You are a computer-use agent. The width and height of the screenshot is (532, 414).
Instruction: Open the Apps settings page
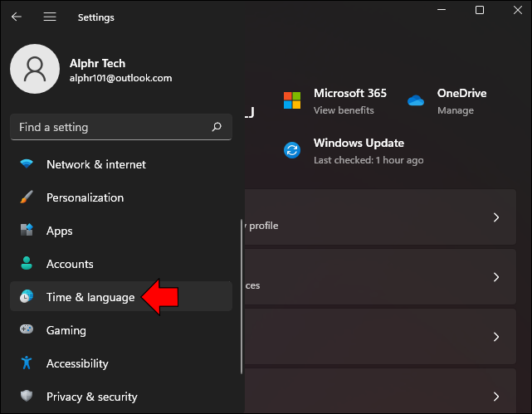pyautogui.click(x=60, y=231)
